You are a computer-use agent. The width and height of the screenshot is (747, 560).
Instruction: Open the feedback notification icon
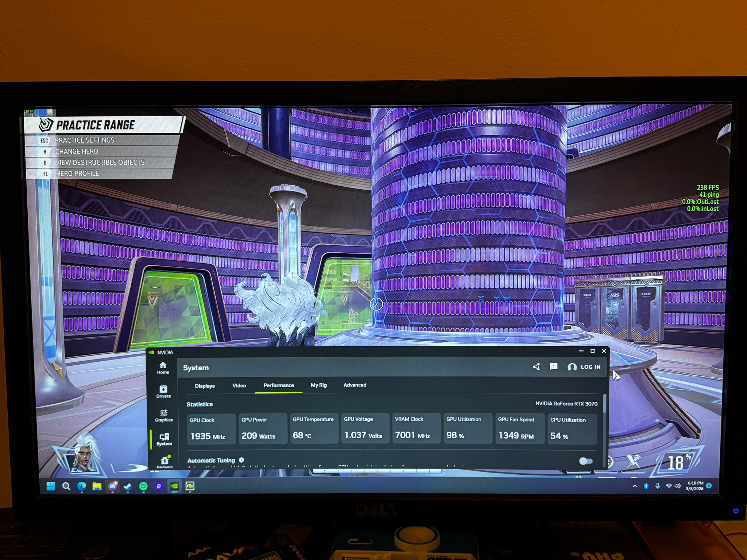(x=553, y=367)
